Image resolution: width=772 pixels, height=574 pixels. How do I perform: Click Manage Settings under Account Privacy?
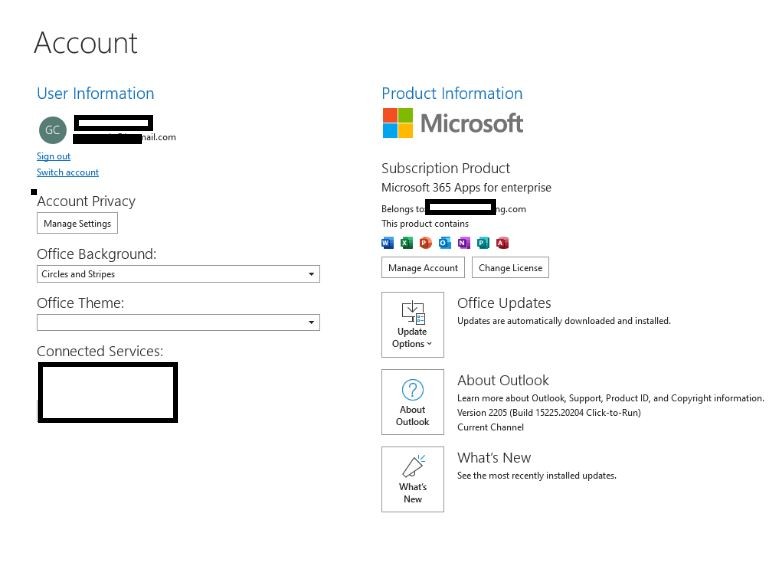tap(77, 223)
